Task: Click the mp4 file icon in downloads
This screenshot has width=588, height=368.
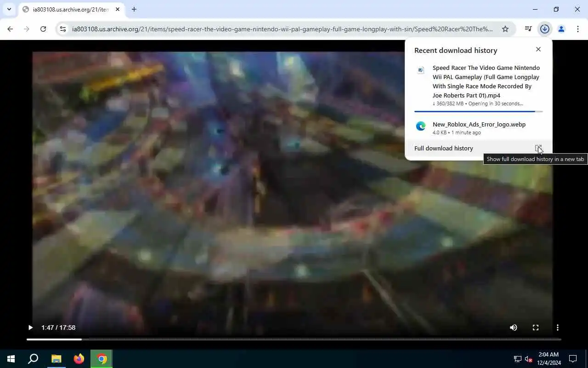Action: (x=420, y=70)
